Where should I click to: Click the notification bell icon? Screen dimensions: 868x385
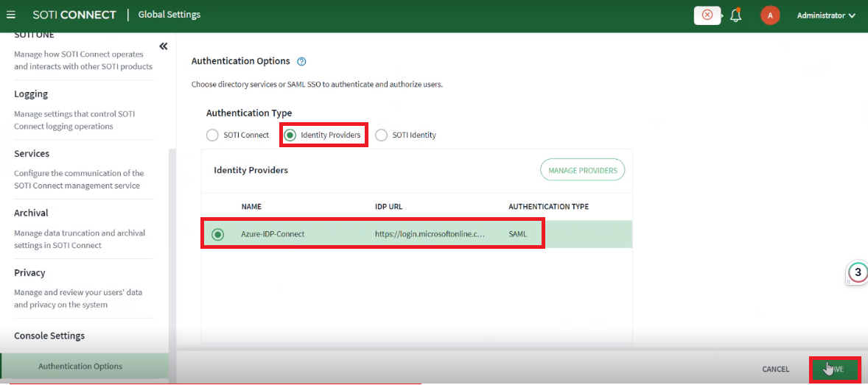(x=735, y=15)
